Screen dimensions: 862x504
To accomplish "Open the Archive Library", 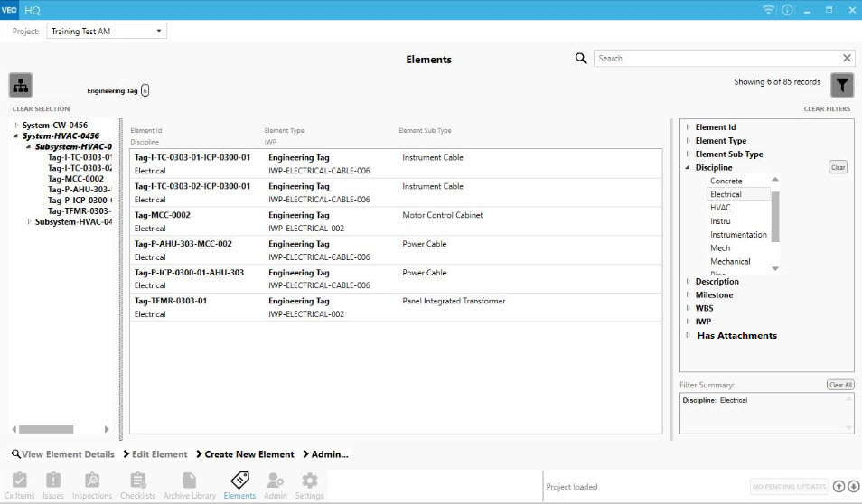I will [x=190, y=485].
